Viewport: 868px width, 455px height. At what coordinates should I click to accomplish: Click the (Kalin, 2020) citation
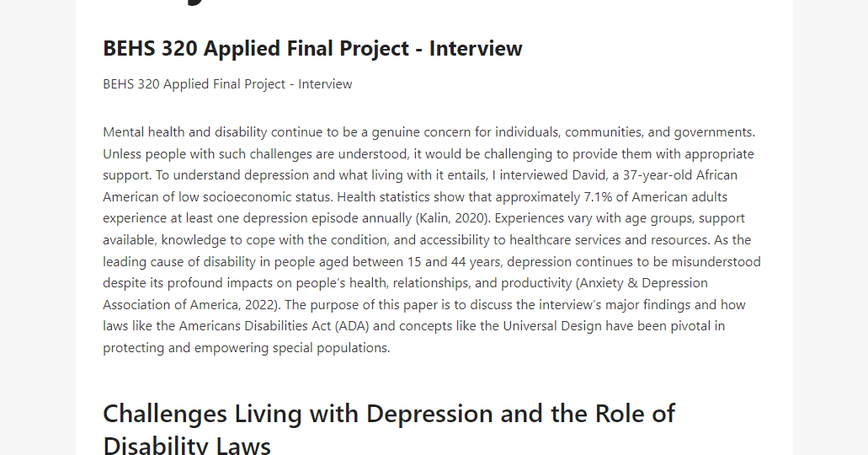coord(453,218)
